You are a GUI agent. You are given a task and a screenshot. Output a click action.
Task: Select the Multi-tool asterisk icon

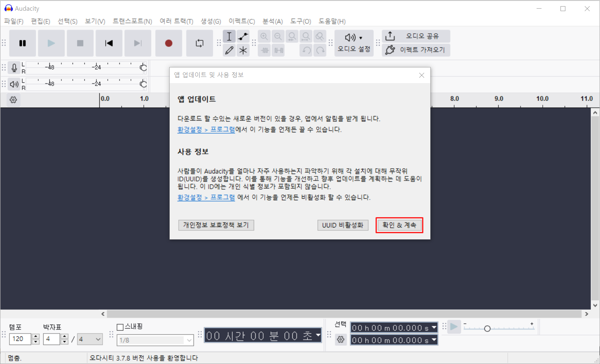(243, 51)
